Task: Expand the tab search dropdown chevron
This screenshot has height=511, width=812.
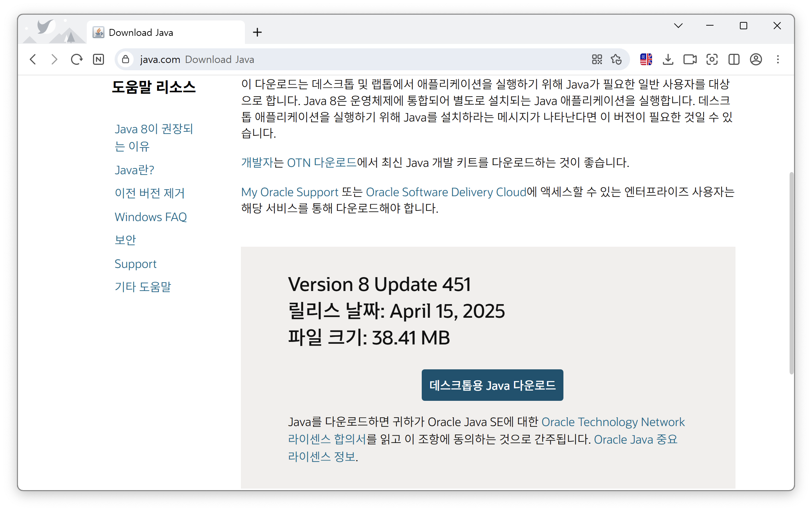Action: coord(678,26)
